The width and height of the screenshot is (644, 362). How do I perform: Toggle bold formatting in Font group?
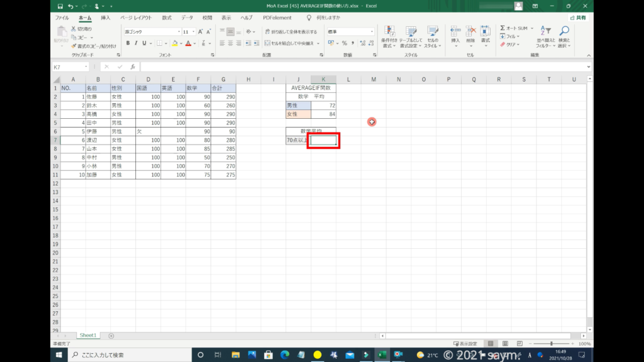click(128, 43)
